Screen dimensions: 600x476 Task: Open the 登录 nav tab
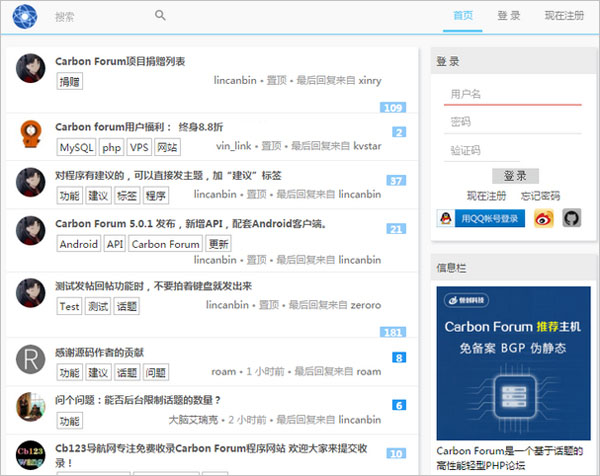[509, 16]
